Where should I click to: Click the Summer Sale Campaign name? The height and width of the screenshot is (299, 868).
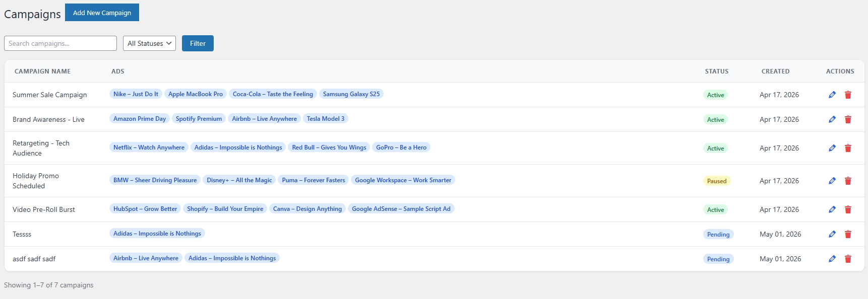point(49,95)
